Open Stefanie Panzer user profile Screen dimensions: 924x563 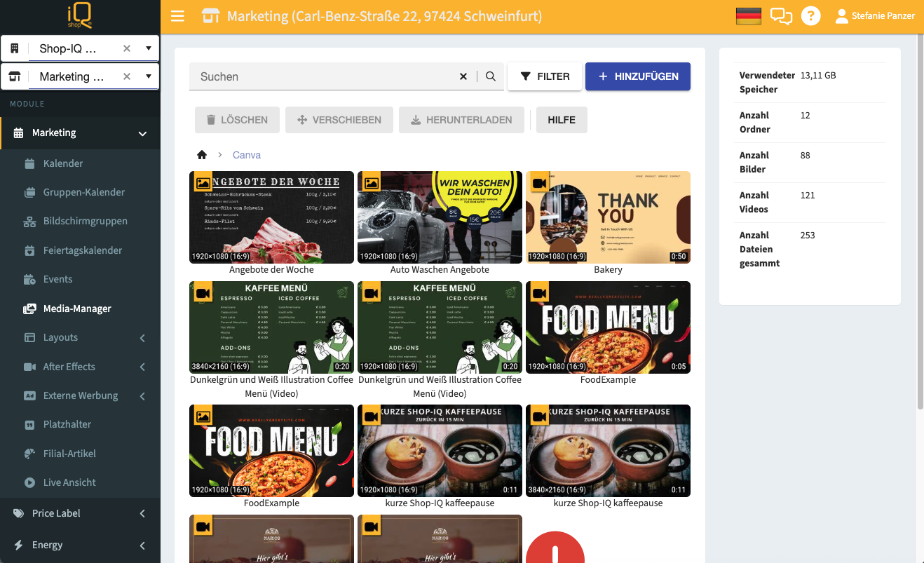tap(875, 16)
